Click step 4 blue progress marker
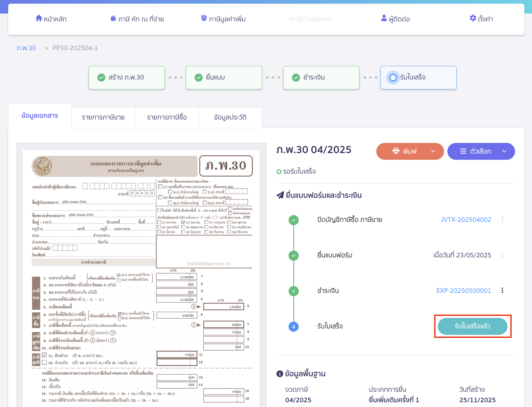Screen dimensions: 532x407 293,327
